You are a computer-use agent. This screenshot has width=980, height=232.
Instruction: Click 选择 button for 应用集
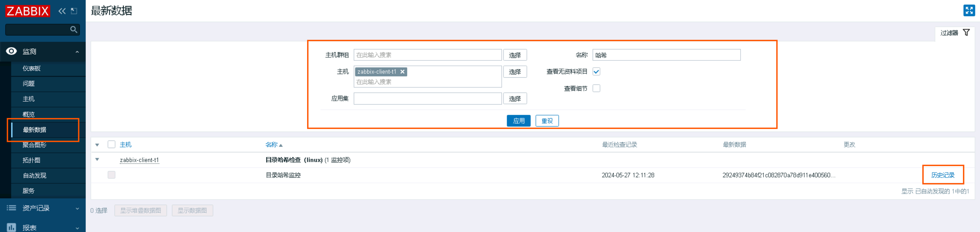point(515,99)
